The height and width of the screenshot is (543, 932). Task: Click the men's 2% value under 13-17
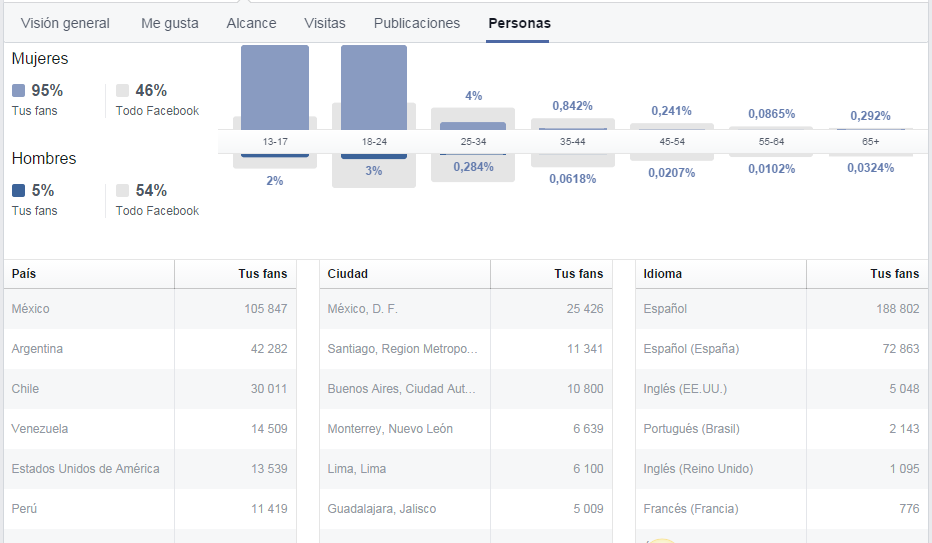pyautogui.click(x=275, y=181)
